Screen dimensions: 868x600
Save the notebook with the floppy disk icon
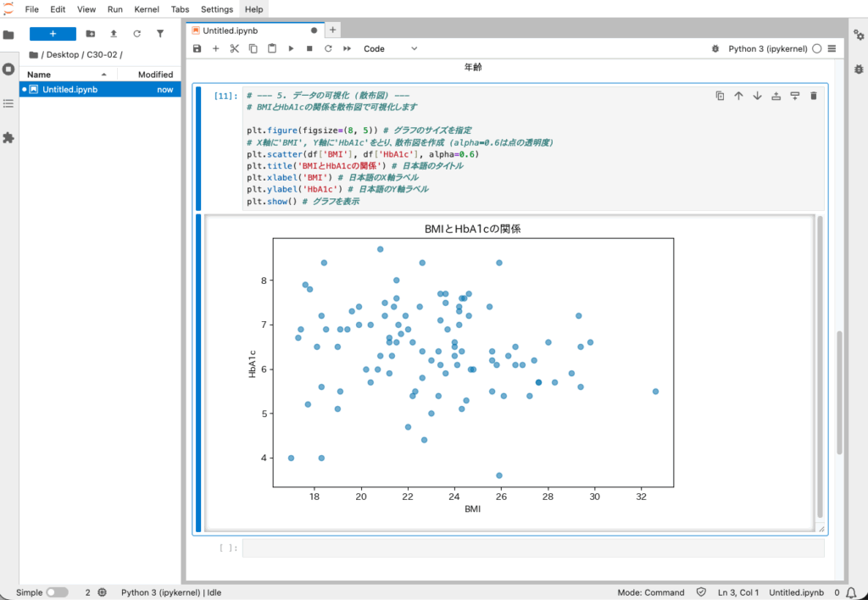(198, 49)
